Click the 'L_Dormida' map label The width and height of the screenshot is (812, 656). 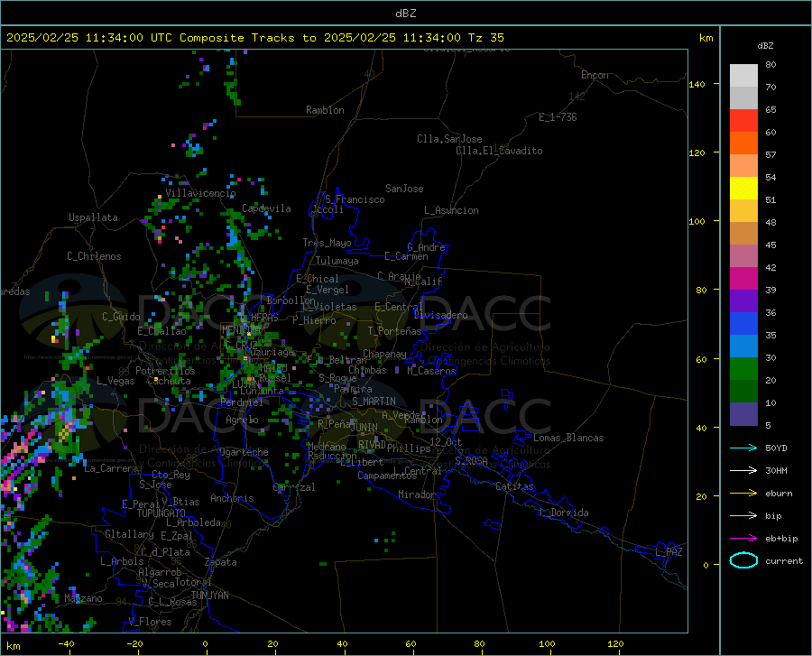coord(564,513)
